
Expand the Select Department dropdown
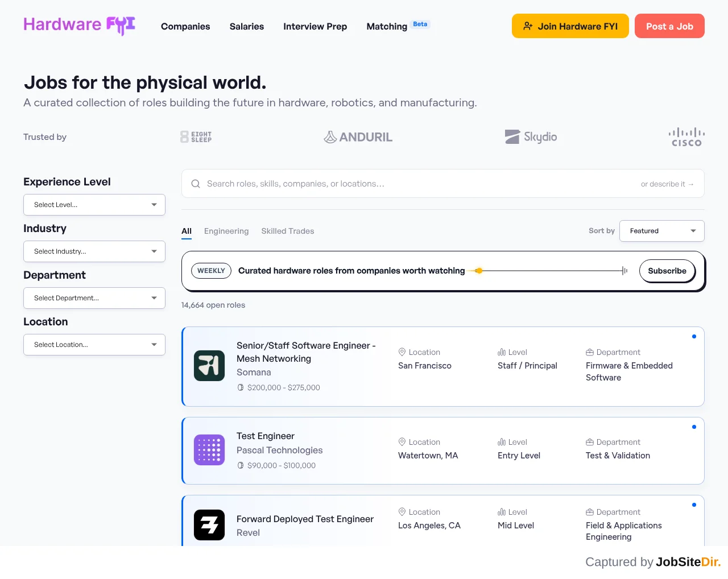pyautogui.click(x=94, y=298)
